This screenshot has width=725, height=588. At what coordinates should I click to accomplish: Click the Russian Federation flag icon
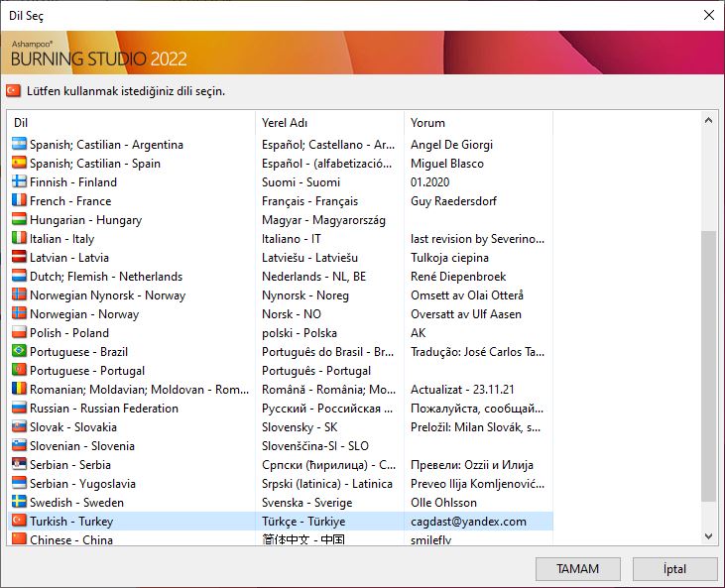19,408
